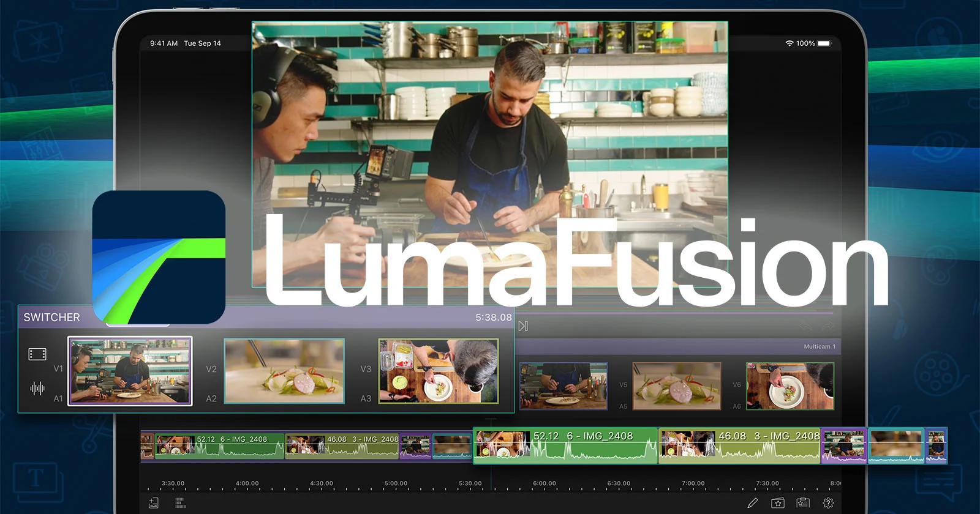Select the magnified blue clip at timeline end

(x=937, y=445)
